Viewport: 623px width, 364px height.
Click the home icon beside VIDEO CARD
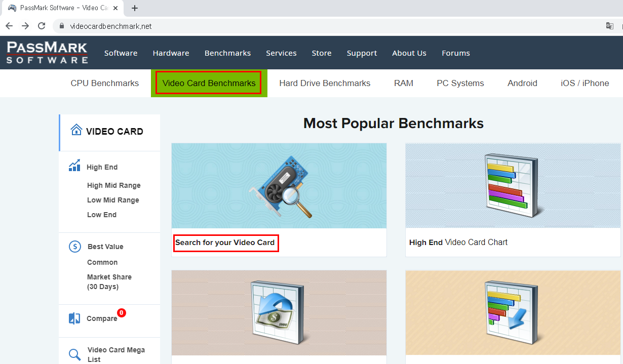76,130
